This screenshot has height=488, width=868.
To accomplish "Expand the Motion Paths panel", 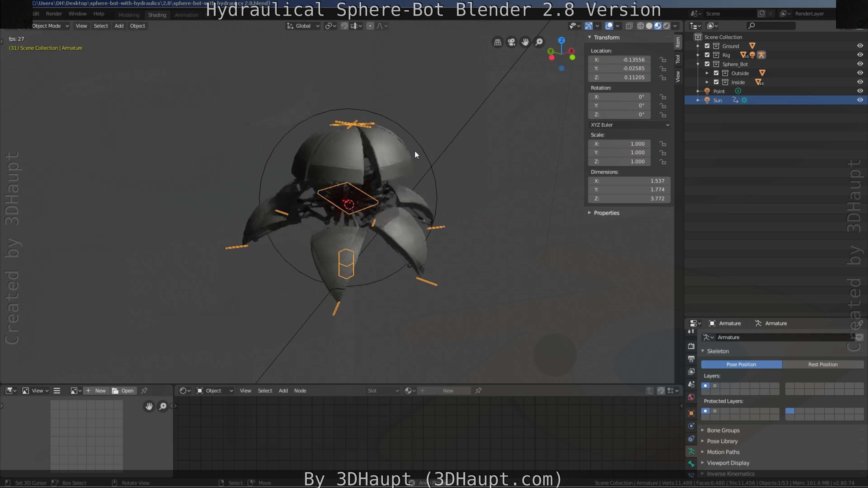I will tap(703, 452).
